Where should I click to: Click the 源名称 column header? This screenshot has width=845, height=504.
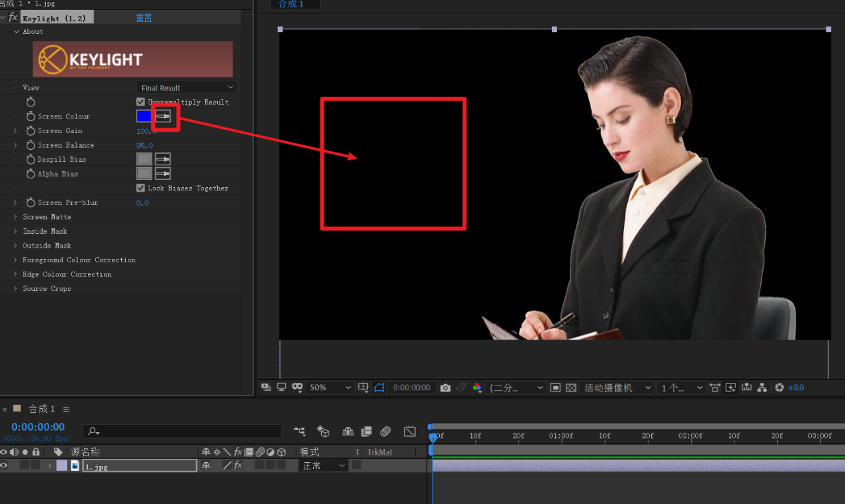85,452
